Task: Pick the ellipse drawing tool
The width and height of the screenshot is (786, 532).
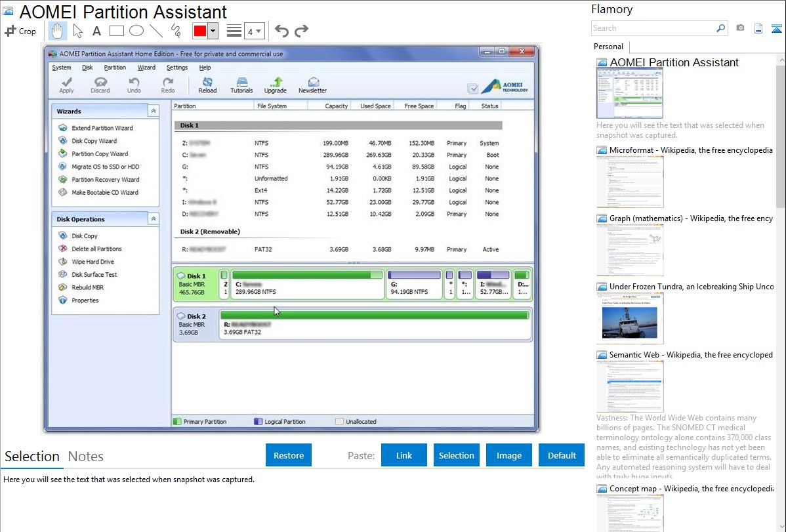Action: 136,31
